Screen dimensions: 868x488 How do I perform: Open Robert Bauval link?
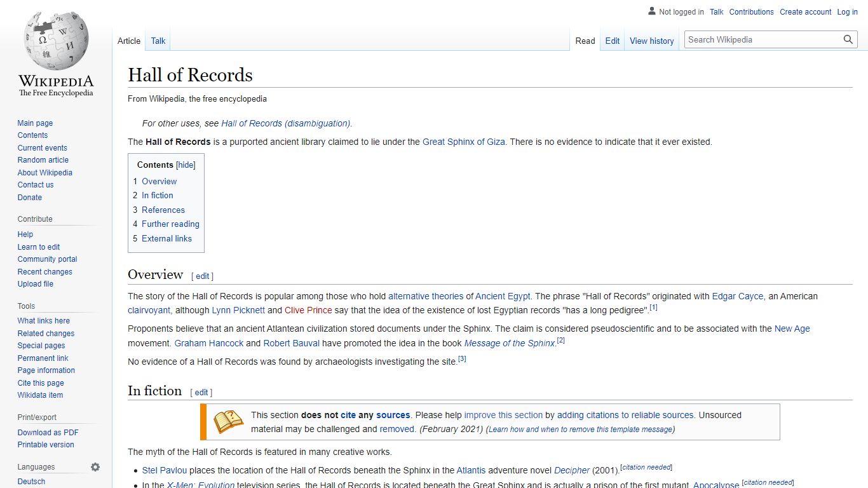pyautogui.click(x=292, y=343)
